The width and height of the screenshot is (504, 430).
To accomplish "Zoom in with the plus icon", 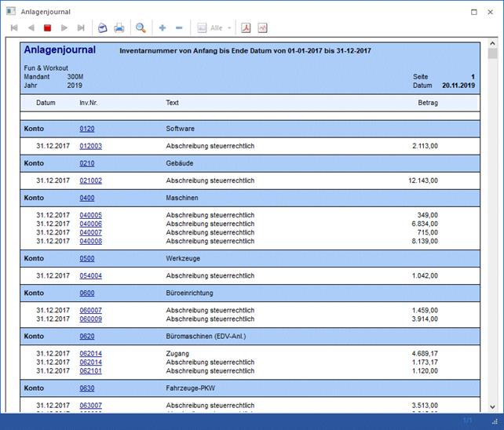I will point(163,28).
